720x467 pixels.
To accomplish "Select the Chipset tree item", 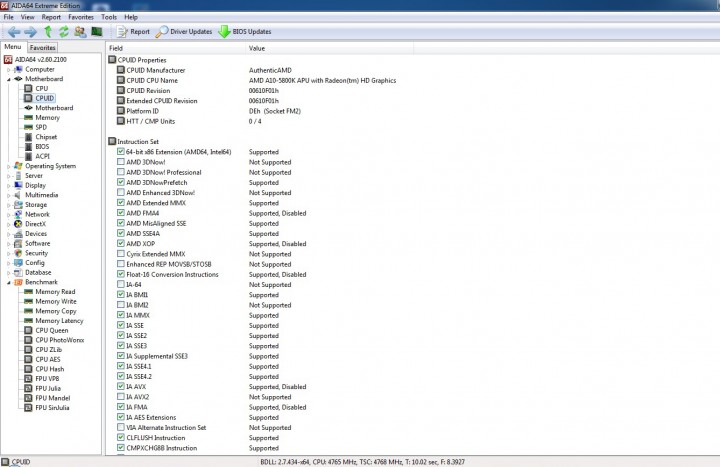I will (41, 137).
